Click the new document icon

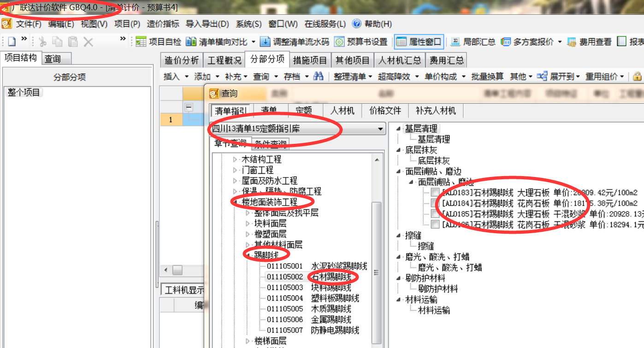click(x=12, y=42)
